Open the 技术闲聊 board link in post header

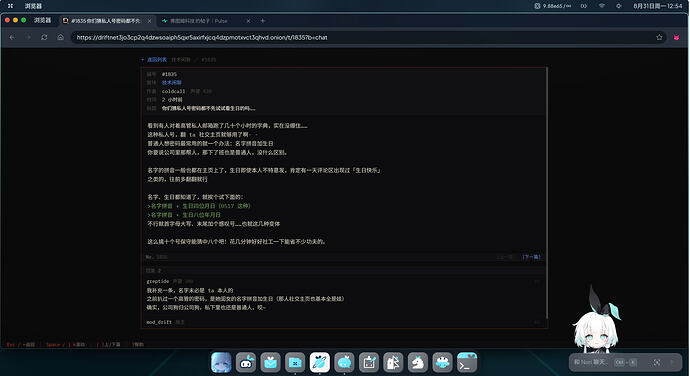172,82
